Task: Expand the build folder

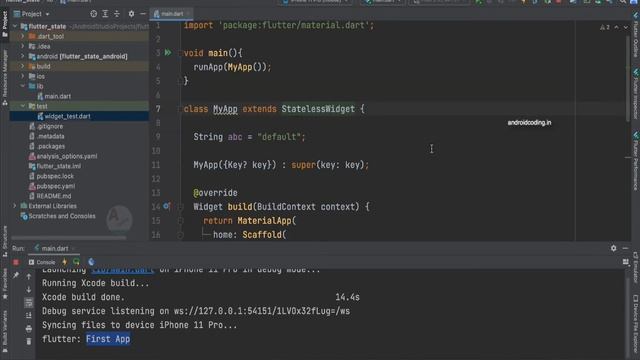Action: pyautogui.click(x=22, y=66)
